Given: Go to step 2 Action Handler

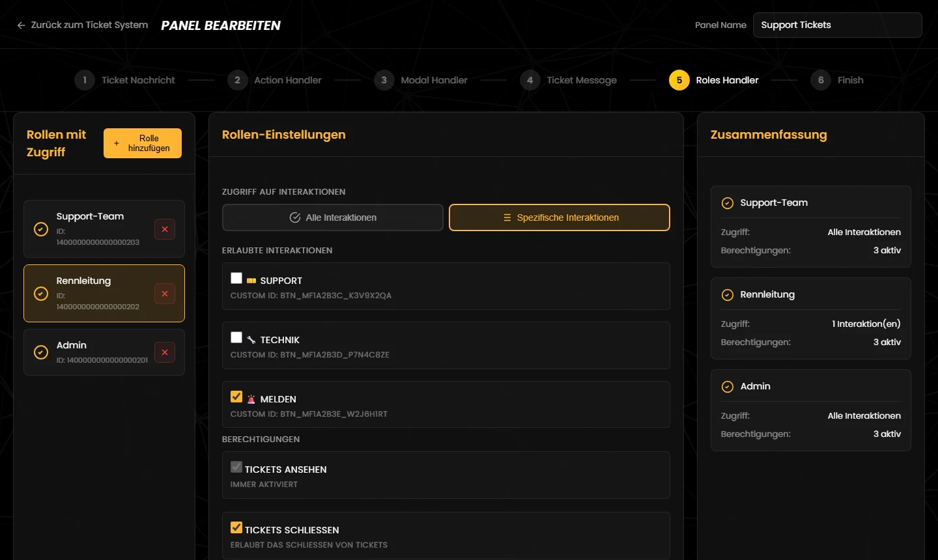Looking at the screenshot, I should 275,80.
